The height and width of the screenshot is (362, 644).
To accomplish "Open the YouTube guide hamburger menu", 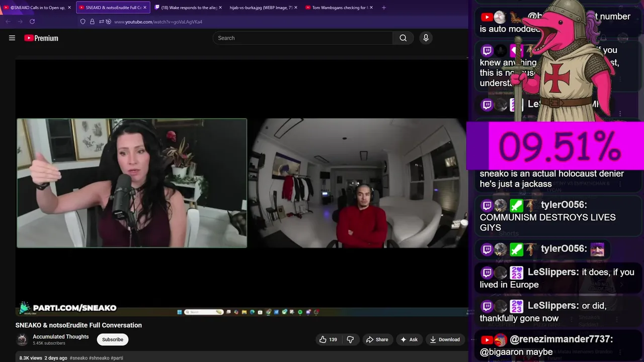I will click(12, 38).
